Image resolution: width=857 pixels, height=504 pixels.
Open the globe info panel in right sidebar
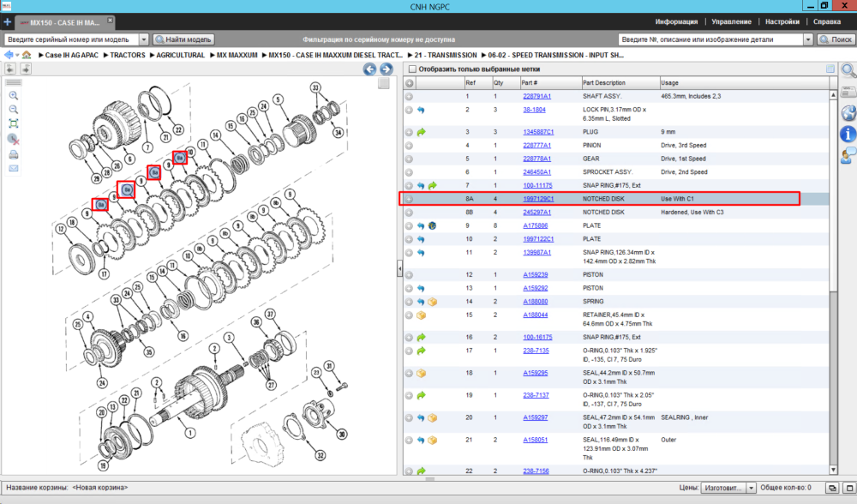coord(848,113)
